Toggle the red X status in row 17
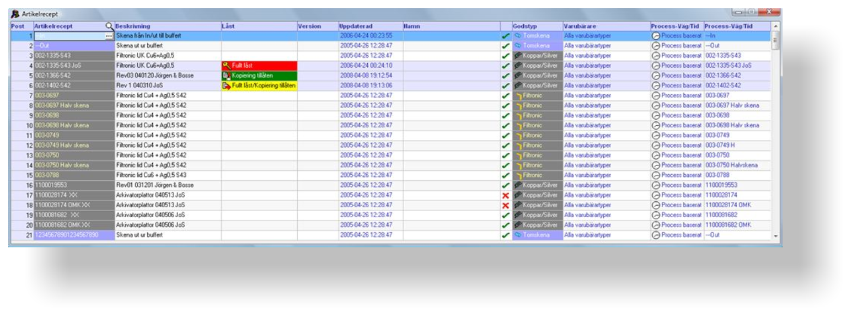This screenshot has height=333, width=868. tap(505, 196)
